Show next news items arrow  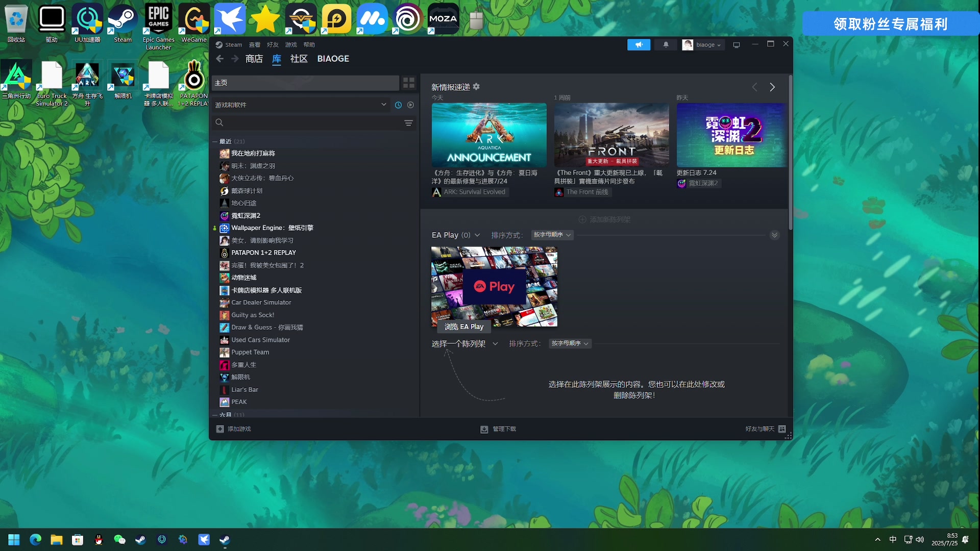(772, 87)
